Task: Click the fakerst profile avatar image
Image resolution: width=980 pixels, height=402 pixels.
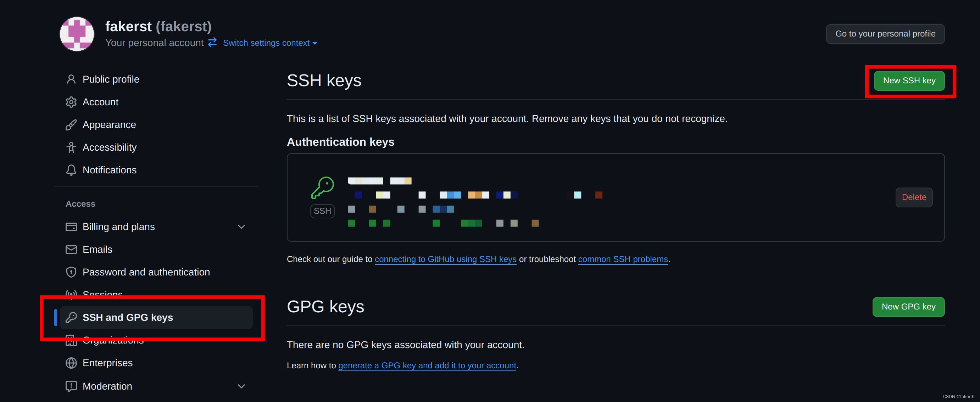Action: click(x=77, y=34)
